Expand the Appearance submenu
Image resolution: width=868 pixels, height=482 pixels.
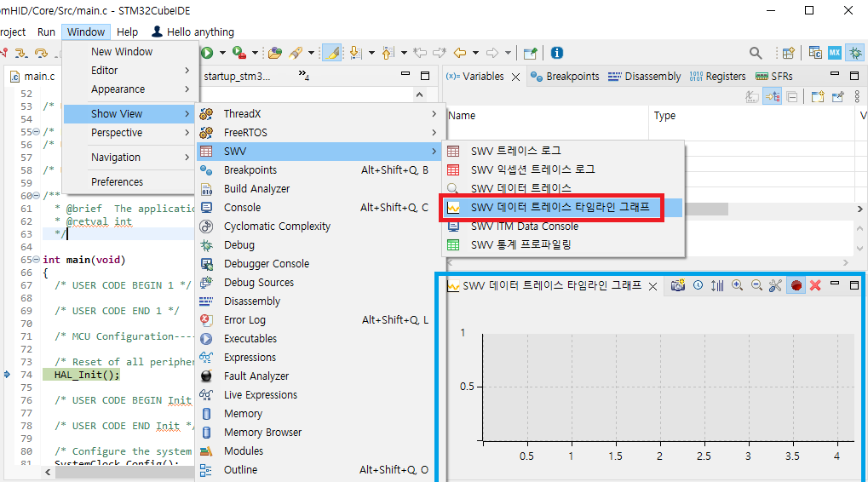(x=130, y=89)
